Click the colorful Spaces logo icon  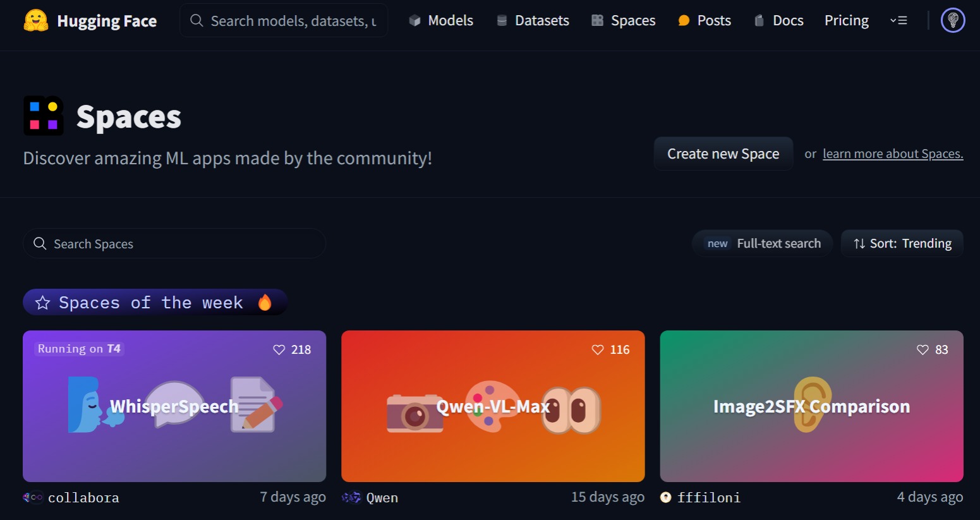point(44,116)
